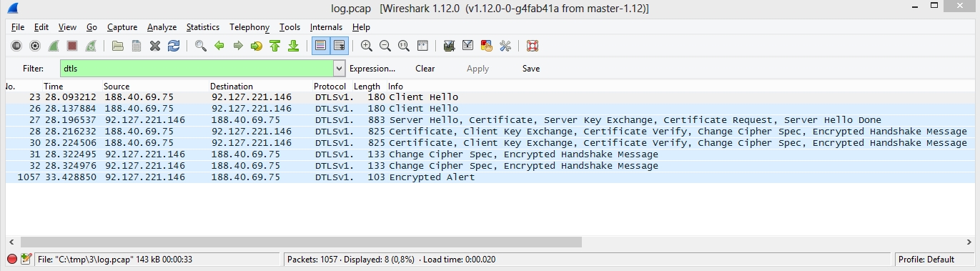Click the horizontal scrollbar of packet list
The image size is (980, 271).
pos(301,242)
